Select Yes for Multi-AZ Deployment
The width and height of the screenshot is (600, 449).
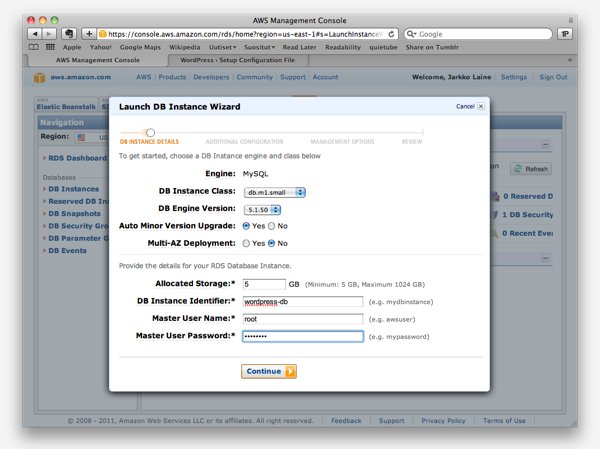[x=247, y=243]
